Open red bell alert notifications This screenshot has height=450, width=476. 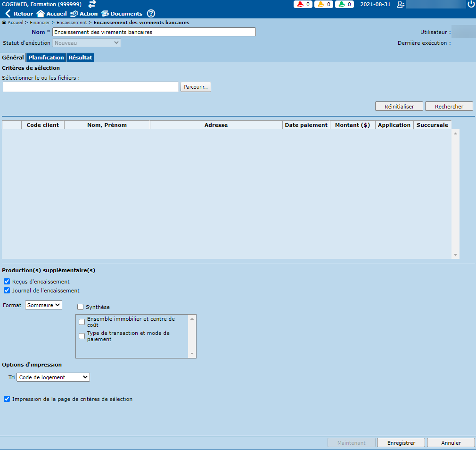click(300, 4)
